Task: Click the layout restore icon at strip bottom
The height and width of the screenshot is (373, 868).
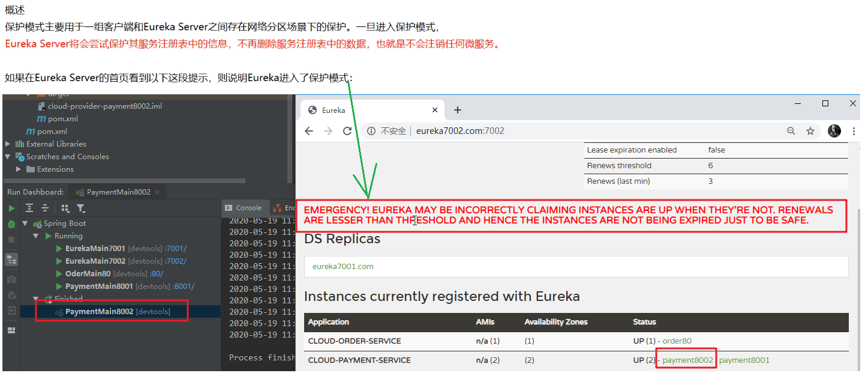Action: (11, 330)
